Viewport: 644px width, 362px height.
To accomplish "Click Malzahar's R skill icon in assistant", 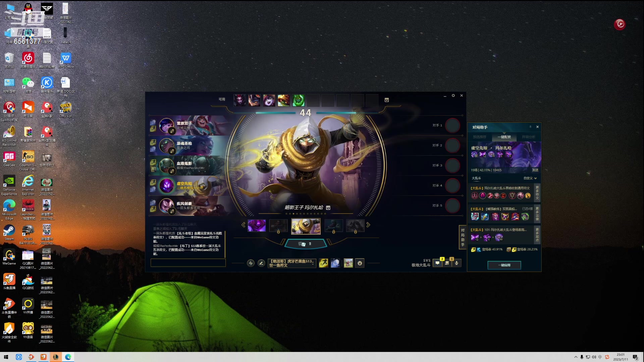I will coord(509,155).
